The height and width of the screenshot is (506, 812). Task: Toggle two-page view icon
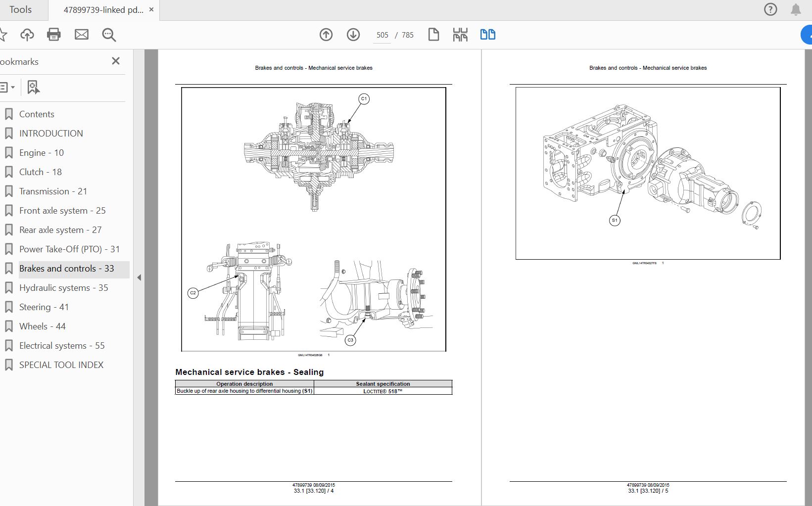pos(488,35)
